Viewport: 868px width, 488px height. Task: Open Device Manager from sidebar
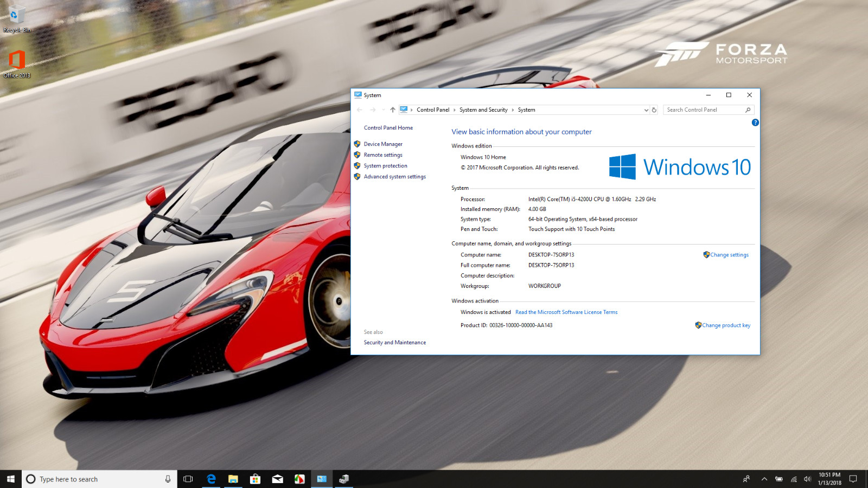(383, 144)
